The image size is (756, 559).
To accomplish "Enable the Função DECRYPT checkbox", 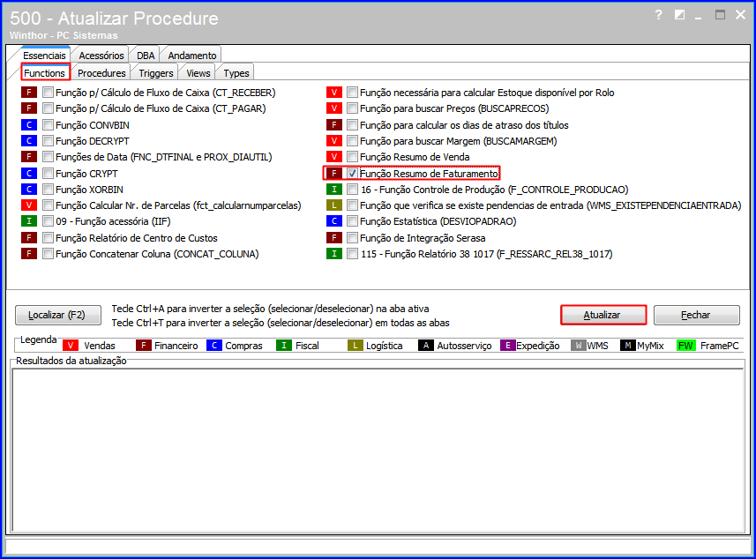I will (x=48, y=141).
